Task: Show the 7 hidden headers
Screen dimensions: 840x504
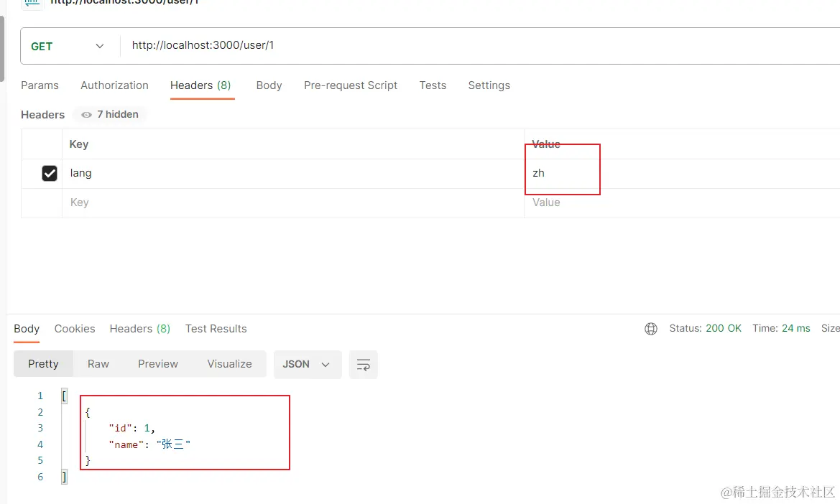Action: (110, 114)
